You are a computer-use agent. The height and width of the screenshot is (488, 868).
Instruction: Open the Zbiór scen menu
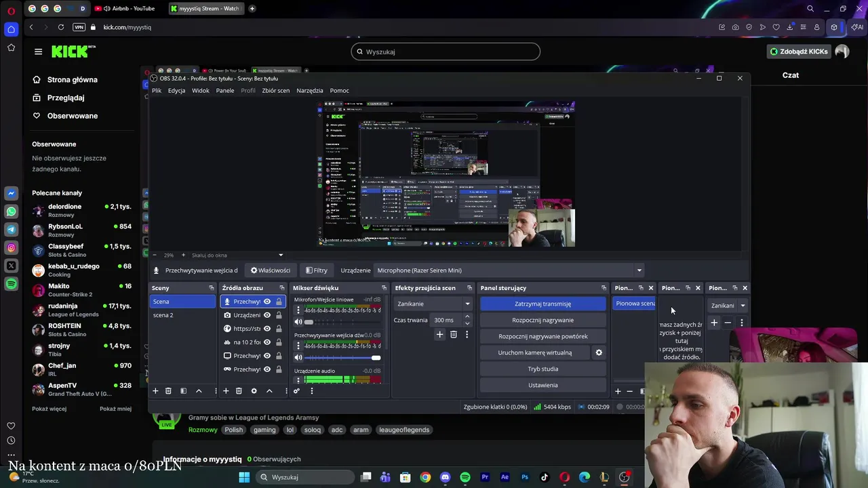tap(275, 91)
